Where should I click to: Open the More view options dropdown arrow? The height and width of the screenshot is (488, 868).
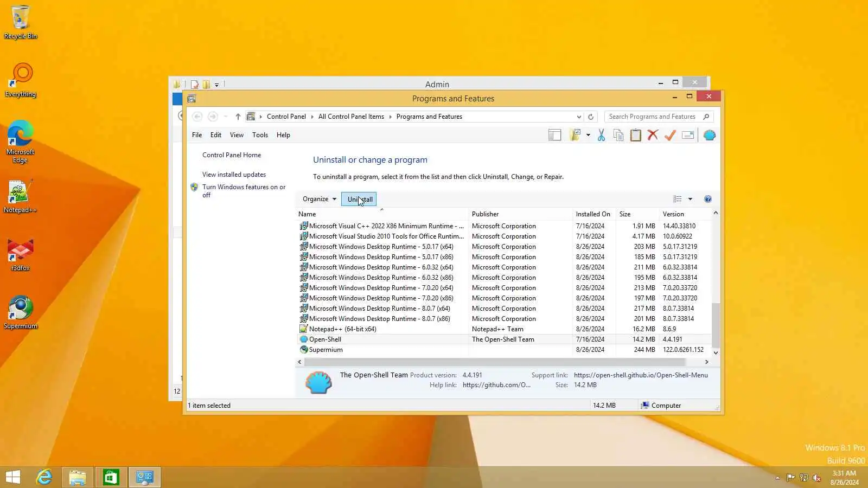coord(690,199)
